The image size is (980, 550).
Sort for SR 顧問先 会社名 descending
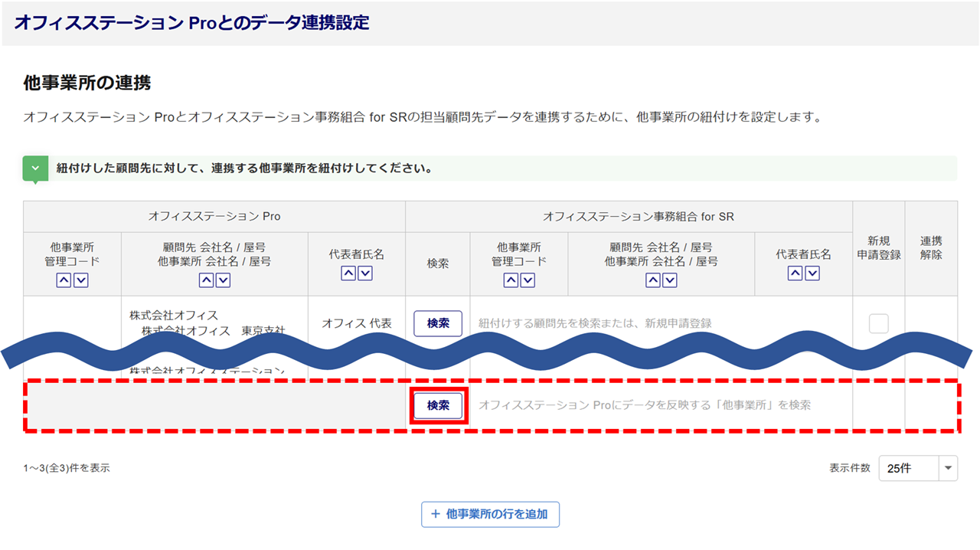click(x=670, y=280)
